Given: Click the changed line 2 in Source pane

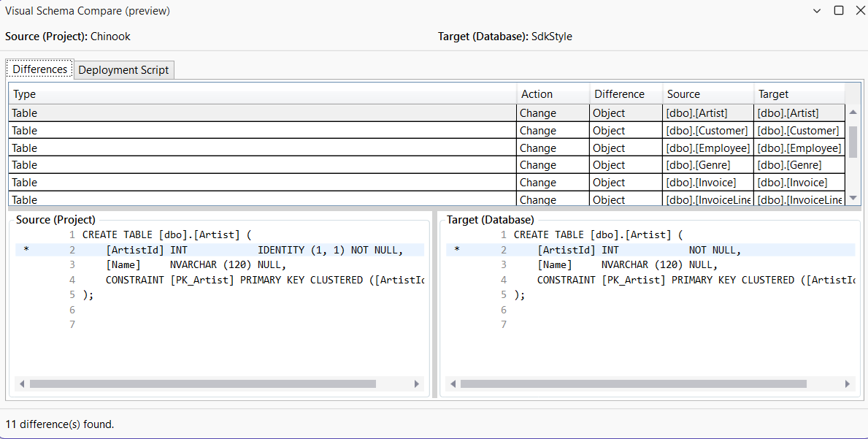Looking at the screenshot, I should [x=219, y=249].
